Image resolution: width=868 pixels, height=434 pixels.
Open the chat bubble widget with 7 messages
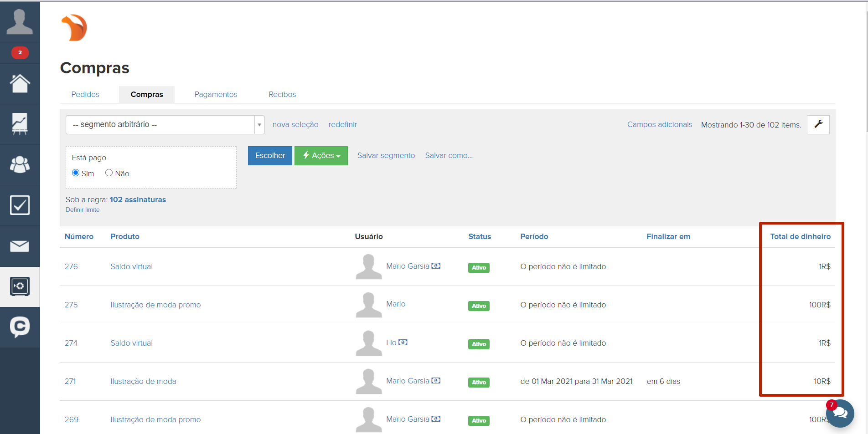click(840, 414)
